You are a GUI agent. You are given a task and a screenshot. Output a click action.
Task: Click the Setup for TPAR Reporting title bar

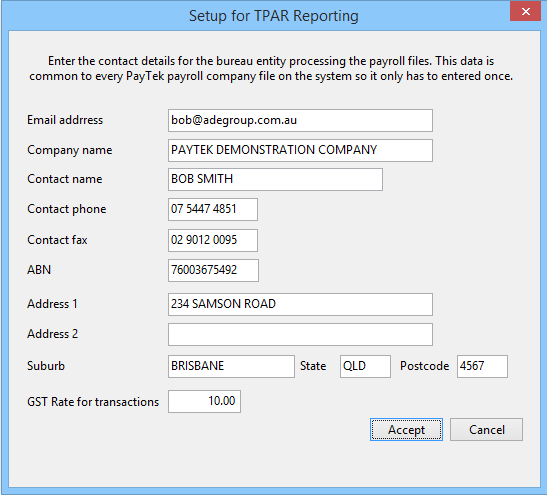click(x=274, y=16)
